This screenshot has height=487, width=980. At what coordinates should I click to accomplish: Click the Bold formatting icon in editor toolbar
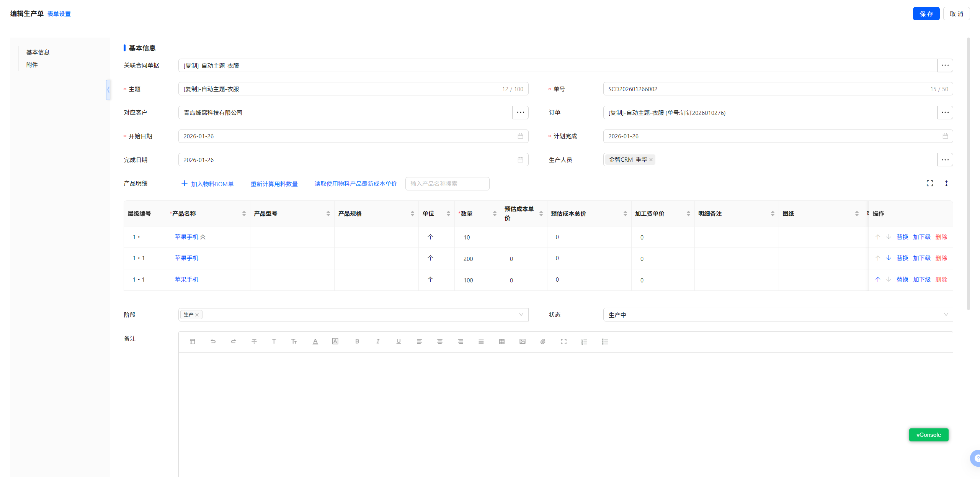point(357,341)
